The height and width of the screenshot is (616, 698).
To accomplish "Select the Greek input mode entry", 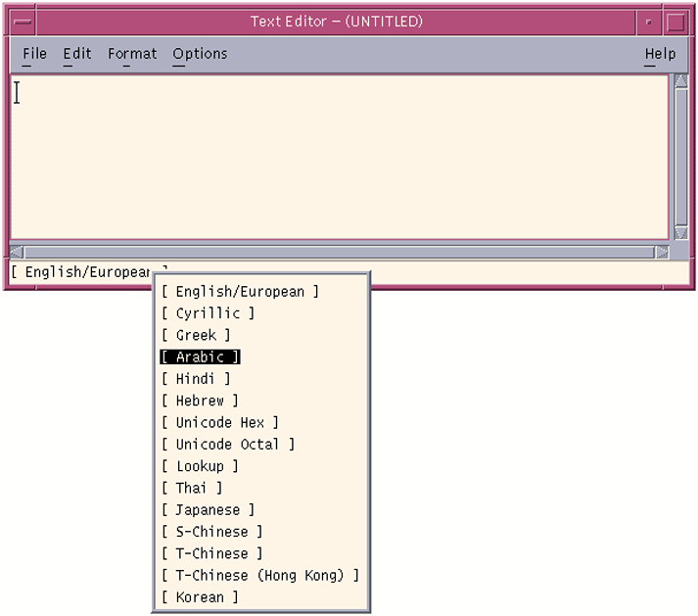I will (x=196, y=335).
